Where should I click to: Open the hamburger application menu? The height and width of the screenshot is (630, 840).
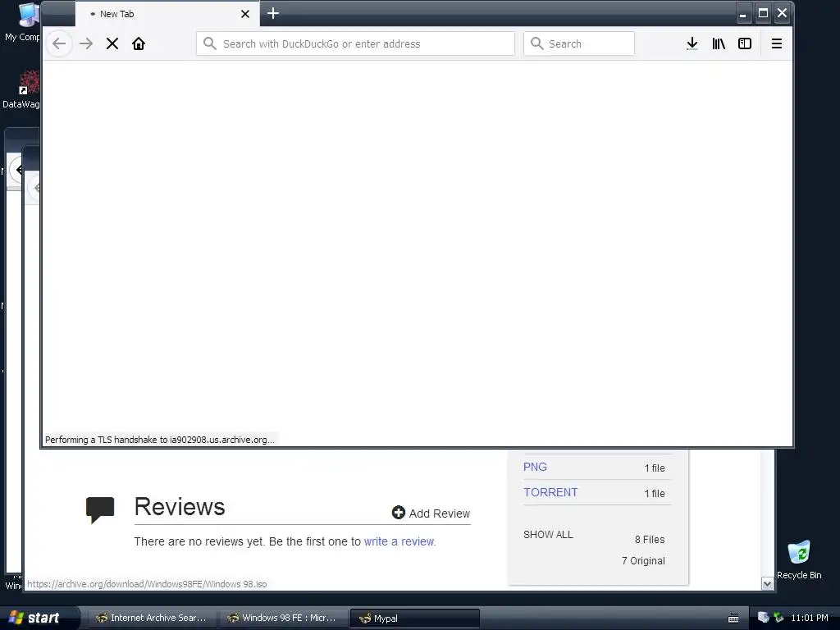pyautogui.click(x=776, y=43)
